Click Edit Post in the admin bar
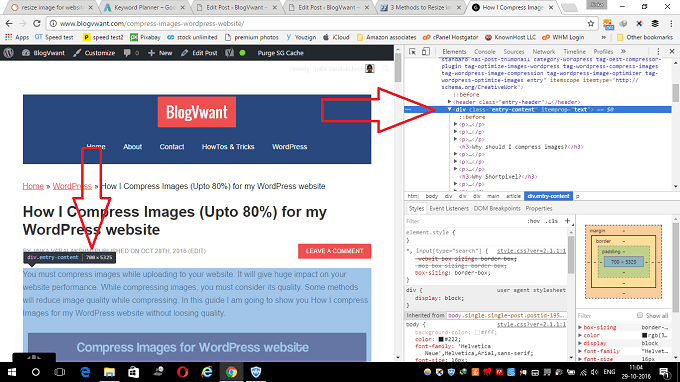The height and width of the screenshot is (382, 680). point(199,53)
